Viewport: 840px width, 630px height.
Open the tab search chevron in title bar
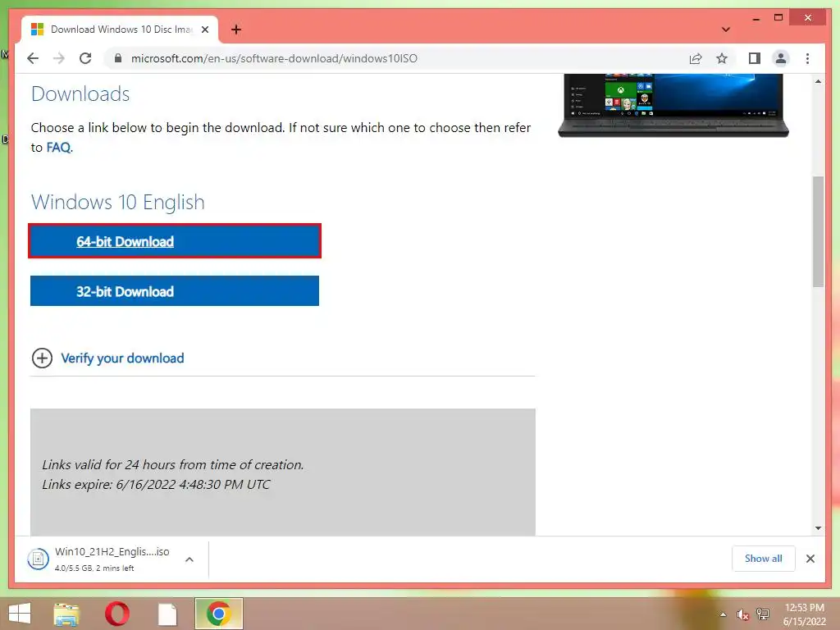725,30
